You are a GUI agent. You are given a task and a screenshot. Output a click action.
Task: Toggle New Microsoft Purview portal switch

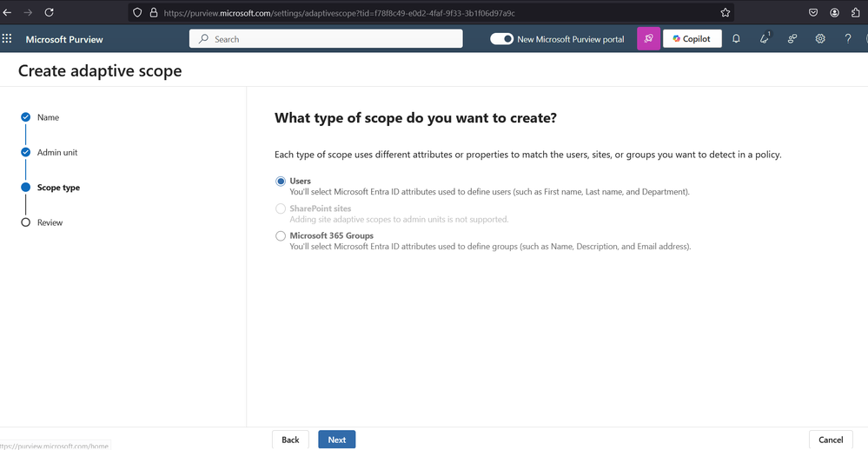click(501, 39)
